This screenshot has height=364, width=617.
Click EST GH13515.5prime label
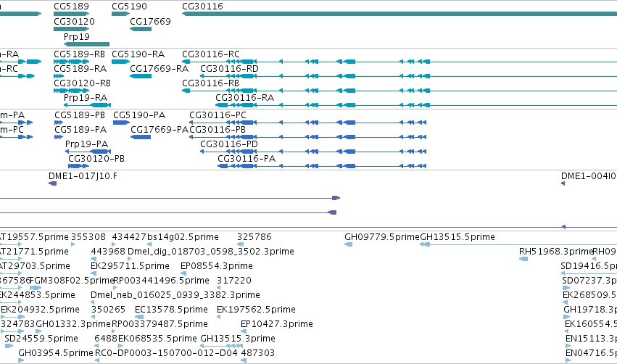tap(457, 237)
